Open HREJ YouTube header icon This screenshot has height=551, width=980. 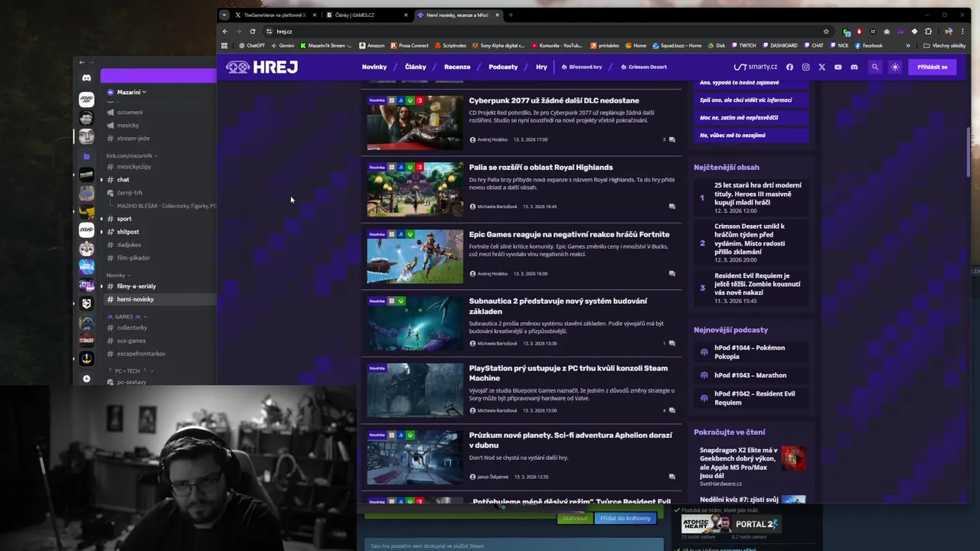[838, 67]
